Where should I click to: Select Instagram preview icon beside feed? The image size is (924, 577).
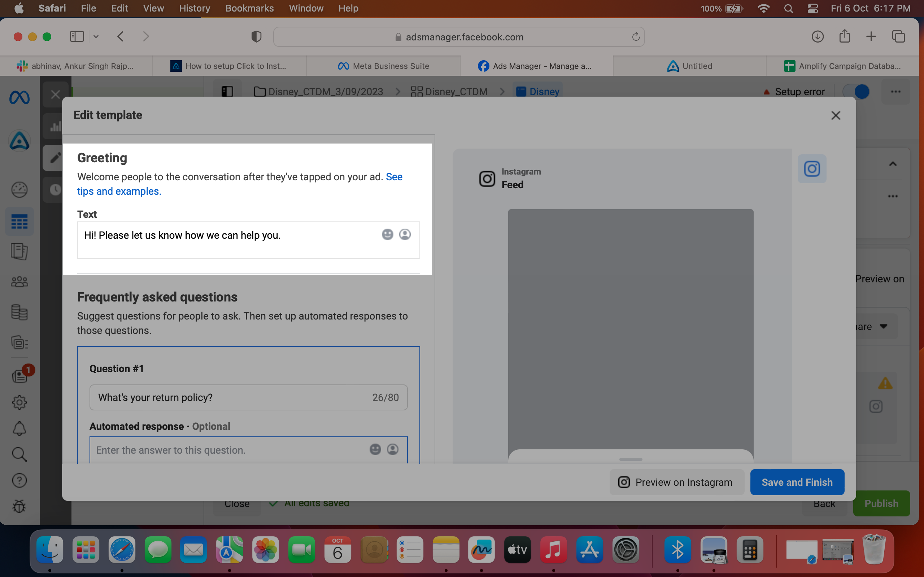[x=812, y=169]
